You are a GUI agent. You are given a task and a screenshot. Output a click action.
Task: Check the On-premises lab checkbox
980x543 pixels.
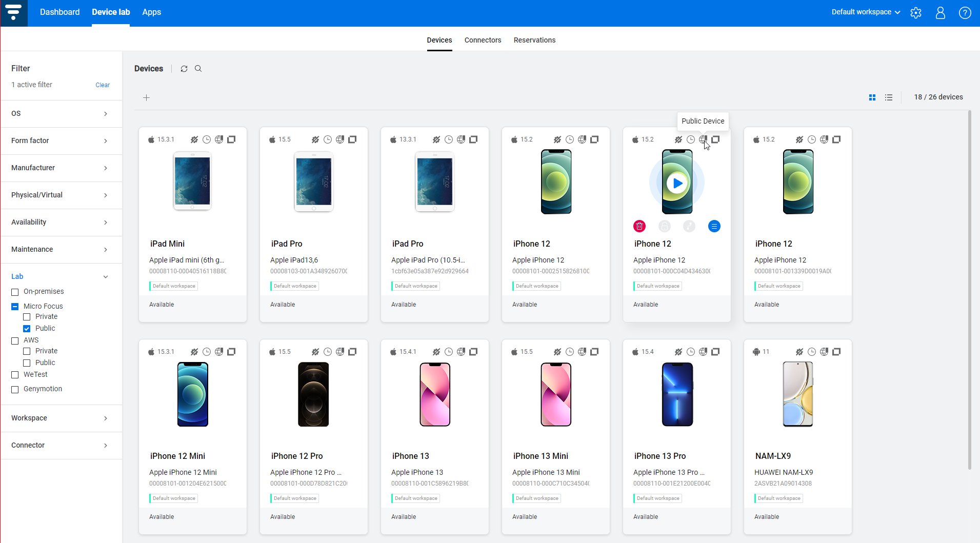click(14, 291)
